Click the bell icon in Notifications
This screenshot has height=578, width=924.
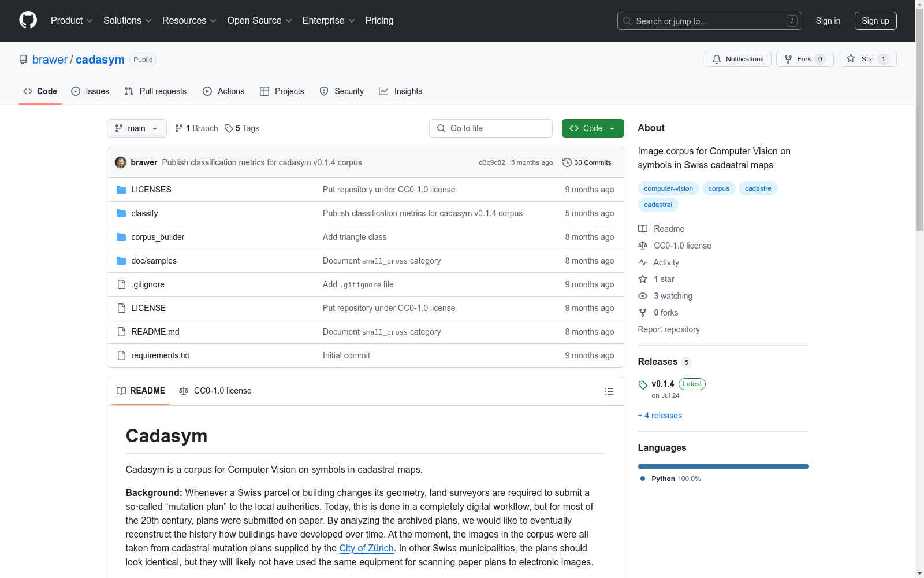point(717,59)
